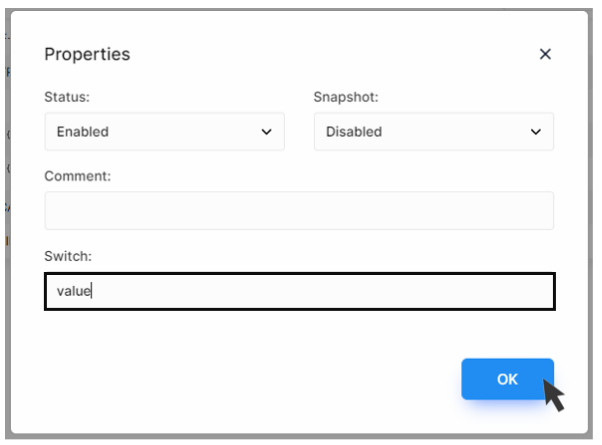Click empty right side of Switch input
The width and height of the screenshot is (602, 445).
pyautogui.click(x=422, y=291)
